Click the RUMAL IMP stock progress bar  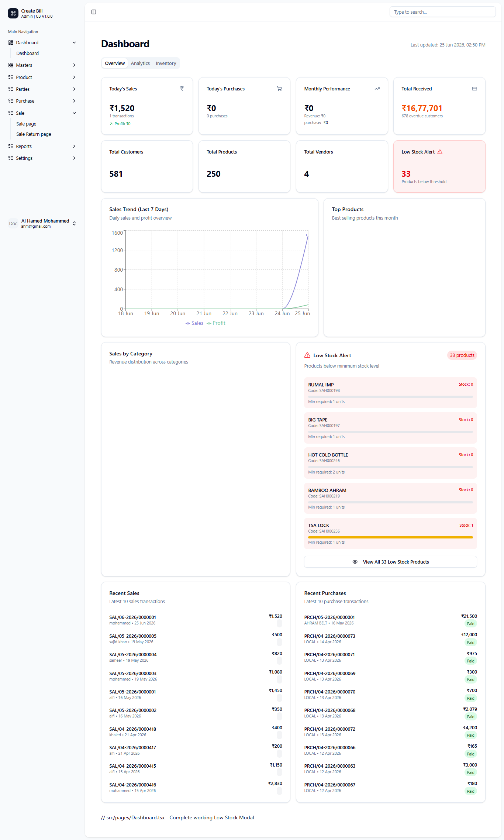pyautogui.click(x=390, y=397)
